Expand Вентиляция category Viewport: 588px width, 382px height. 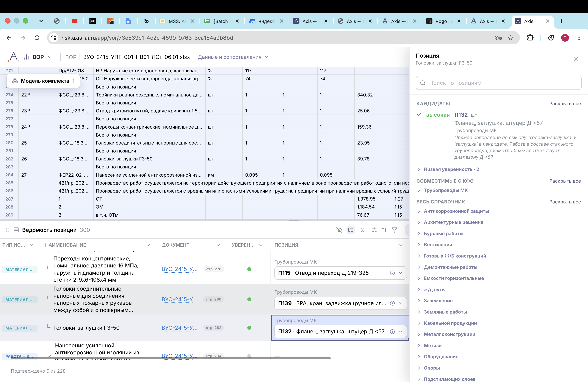click(435, 245)
